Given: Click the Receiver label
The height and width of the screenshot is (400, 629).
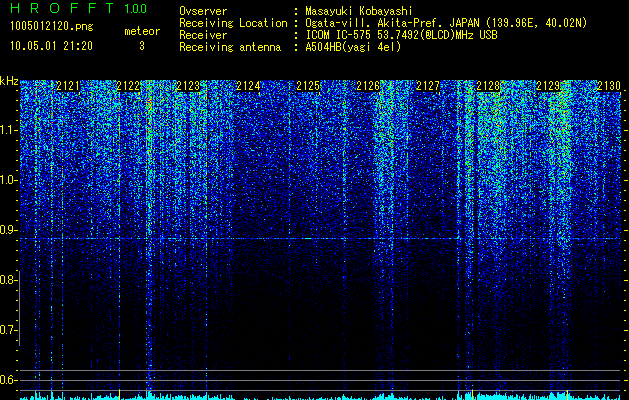Looking at the screenshot, I should (x=203, y=35).
